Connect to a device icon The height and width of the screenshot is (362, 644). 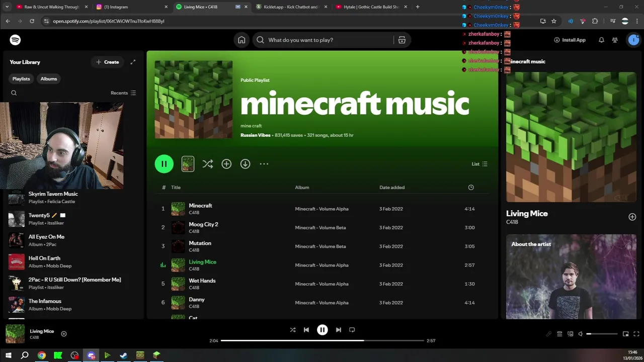coord(570,334)
